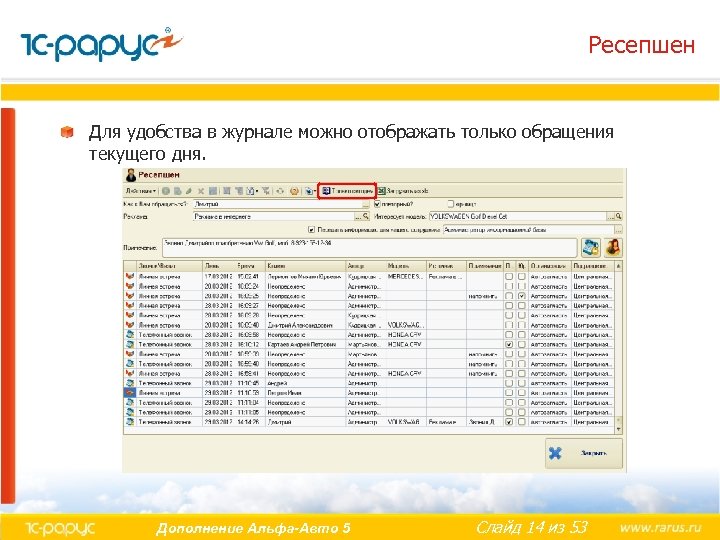This screenshot has width=720, height=540.
Task: Click the Copy record toolbar icon
Action: click(178, 191)
